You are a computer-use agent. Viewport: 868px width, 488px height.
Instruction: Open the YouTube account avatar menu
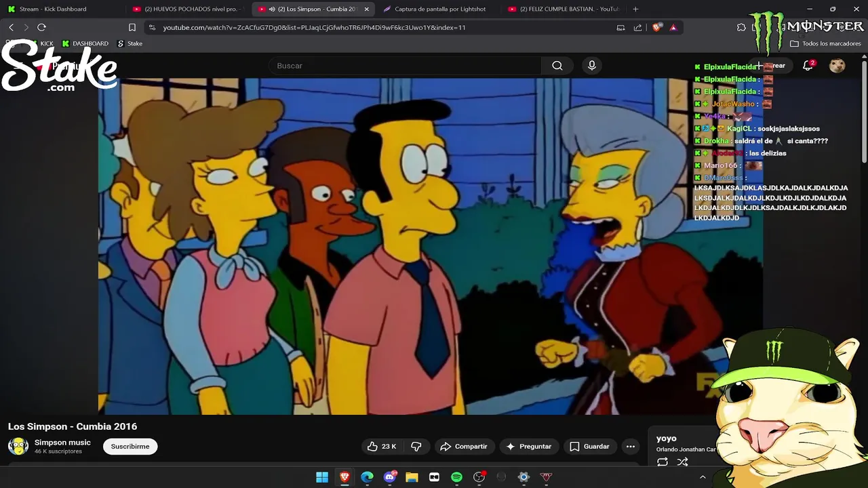837,66
